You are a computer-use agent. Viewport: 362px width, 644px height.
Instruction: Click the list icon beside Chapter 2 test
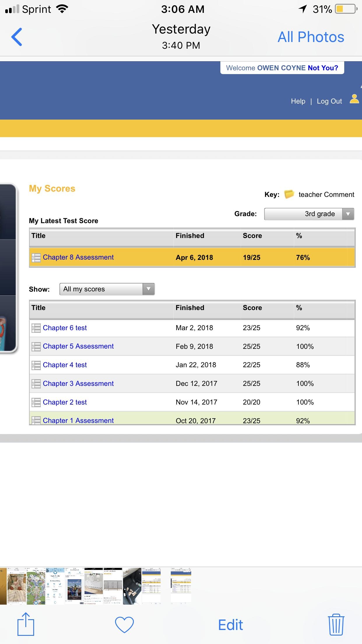click(36, 402)
